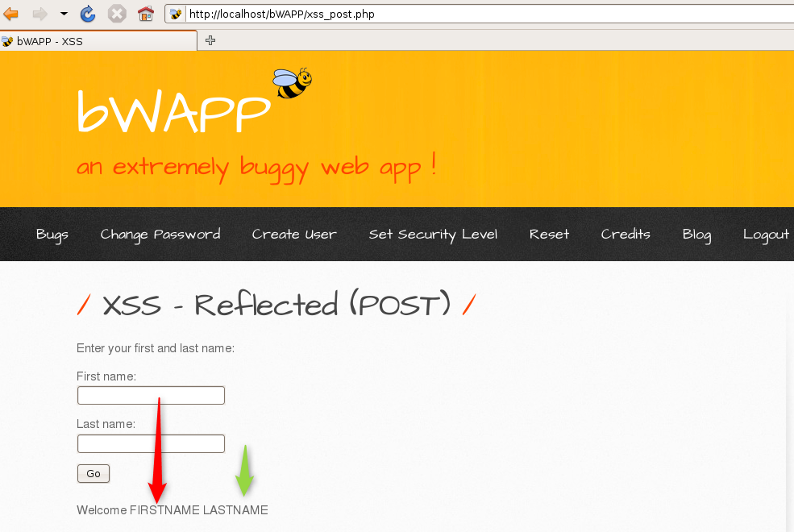
Task: Go to Change Password page
Action: tap(160, 235)
